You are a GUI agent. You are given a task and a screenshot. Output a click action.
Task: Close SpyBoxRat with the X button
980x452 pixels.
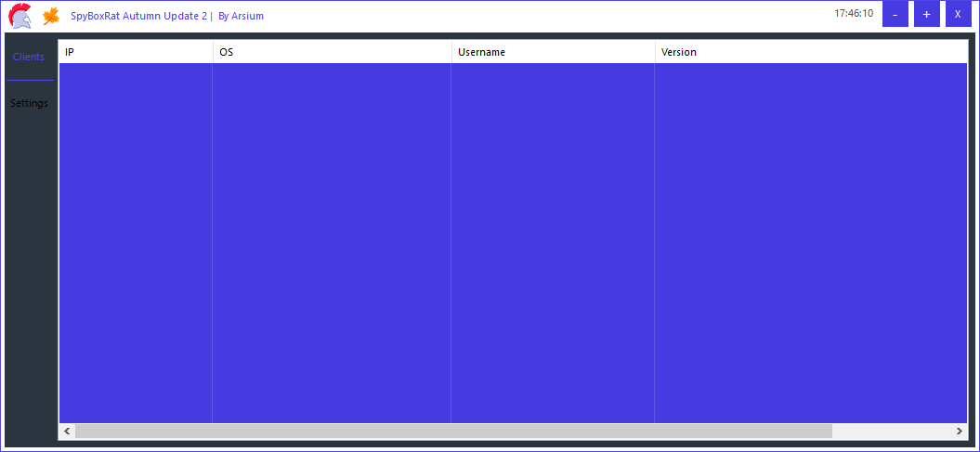pos(958,14)
